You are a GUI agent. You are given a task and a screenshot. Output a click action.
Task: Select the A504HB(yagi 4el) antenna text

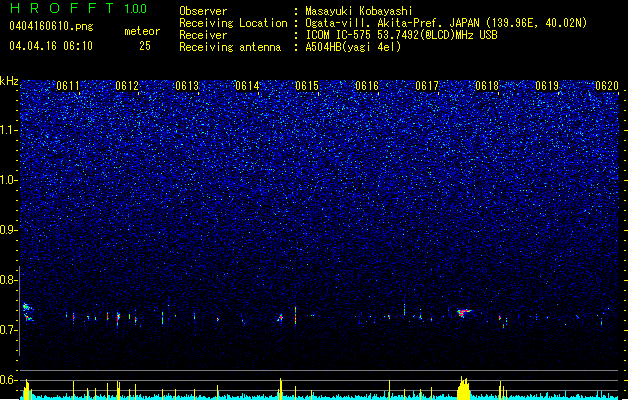tap(353, 47)
